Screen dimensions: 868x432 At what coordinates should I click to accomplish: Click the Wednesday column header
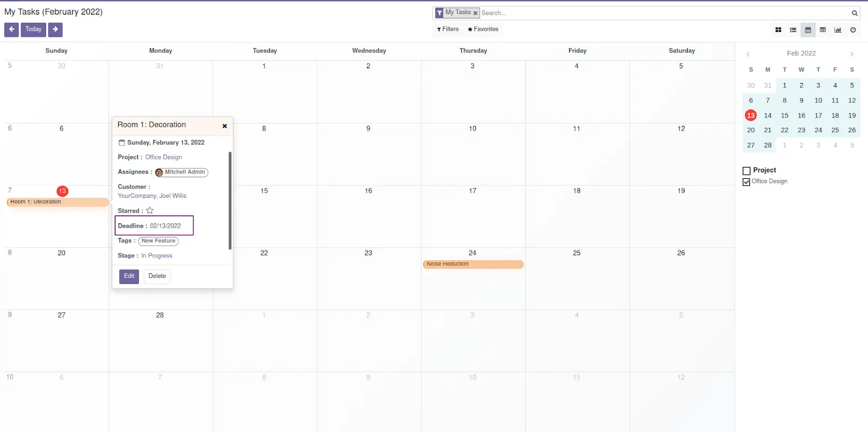point(369,51)
